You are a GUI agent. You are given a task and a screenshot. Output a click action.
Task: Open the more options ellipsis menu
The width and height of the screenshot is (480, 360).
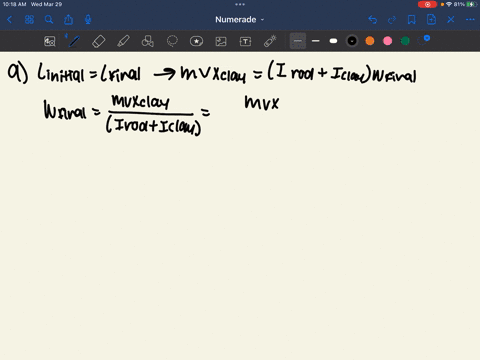[470, 20]
